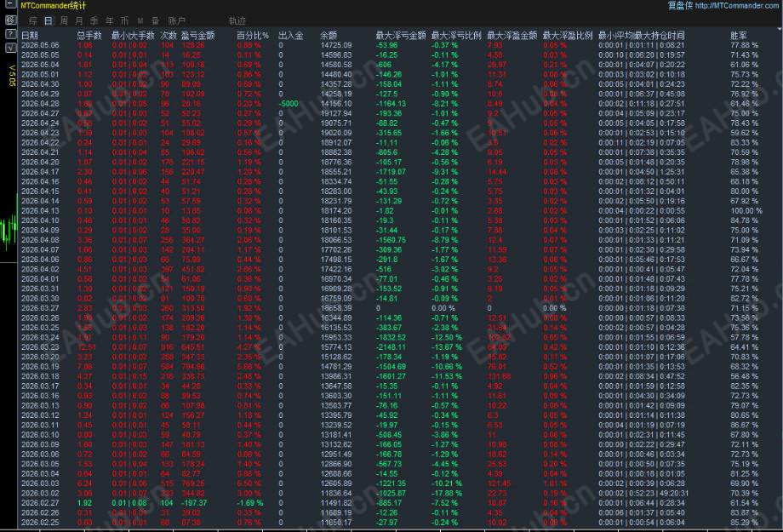Click the -1719.07 floating loss value

(x=391, y=172)
